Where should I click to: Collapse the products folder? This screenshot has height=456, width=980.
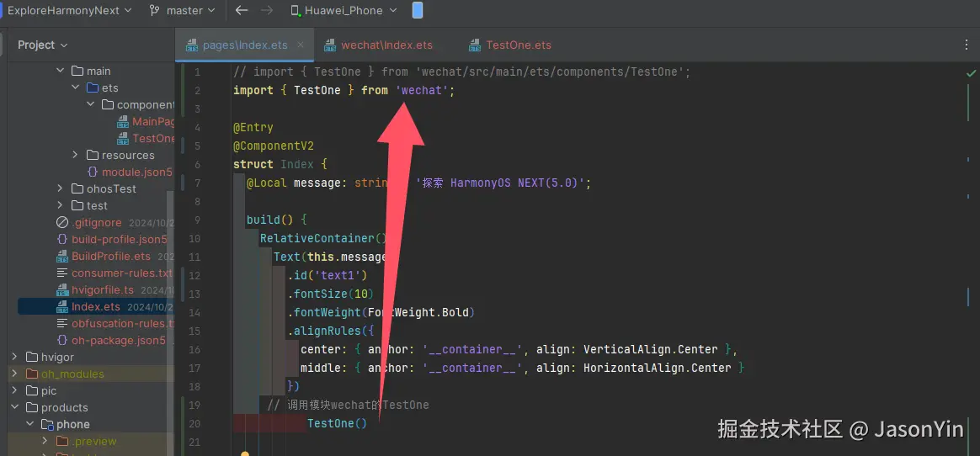click(x=14, y=408)
